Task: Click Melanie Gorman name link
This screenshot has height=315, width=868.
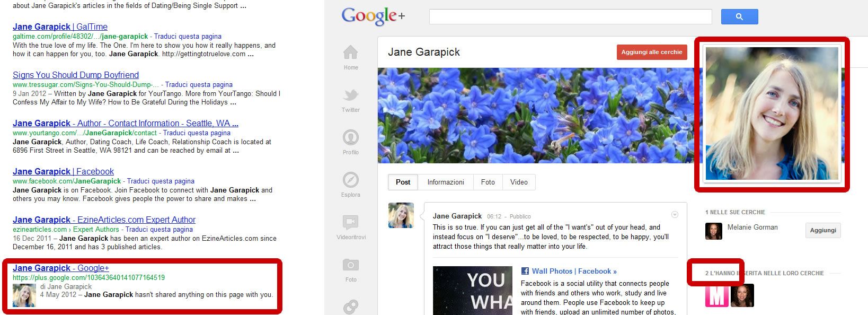Action: point(752,227)
